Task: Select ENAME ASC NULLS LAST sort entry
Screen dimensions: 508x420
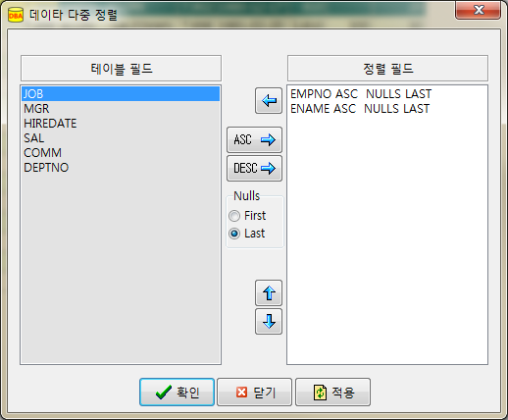Action: coord(387,109)
